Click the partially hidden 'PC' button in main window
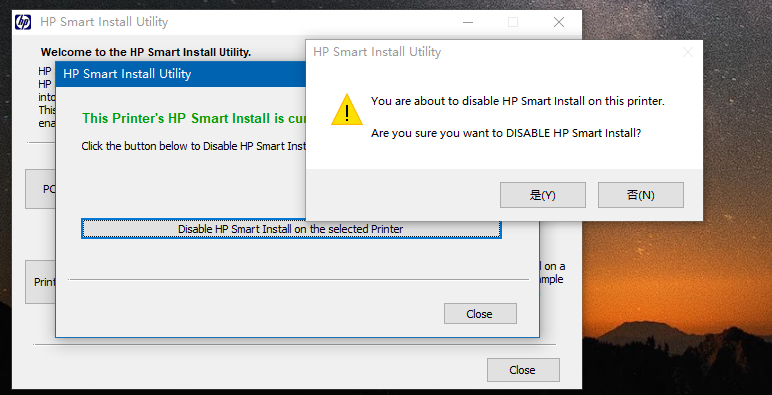This screenshot has width=772, height=395. pyautogui.click(x=40, y=189)
